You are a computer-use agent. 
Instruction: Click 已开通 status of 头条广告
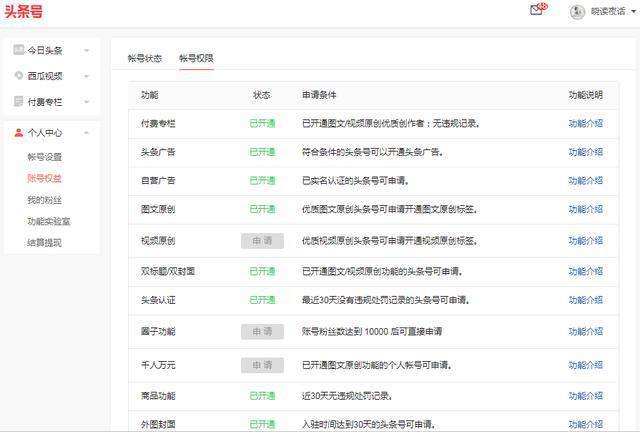[262, 152]
